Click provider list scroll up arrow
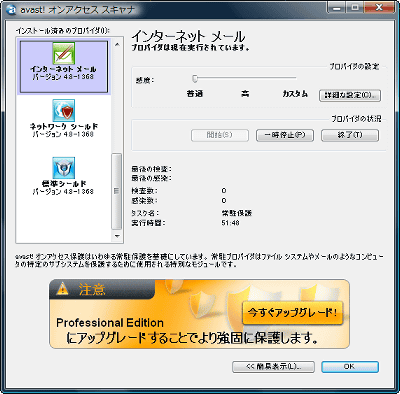This screenshot has height=394, width=400. point(117,44)
